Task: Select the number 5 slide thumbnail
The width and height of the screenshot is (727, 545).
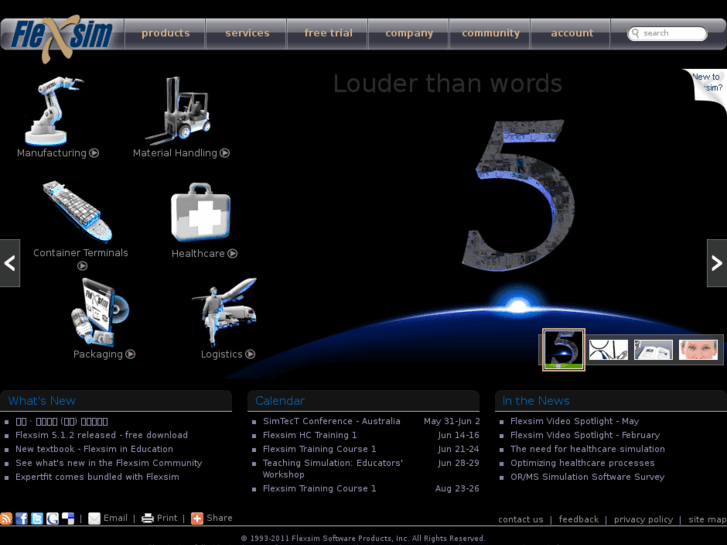Action: 564,350
